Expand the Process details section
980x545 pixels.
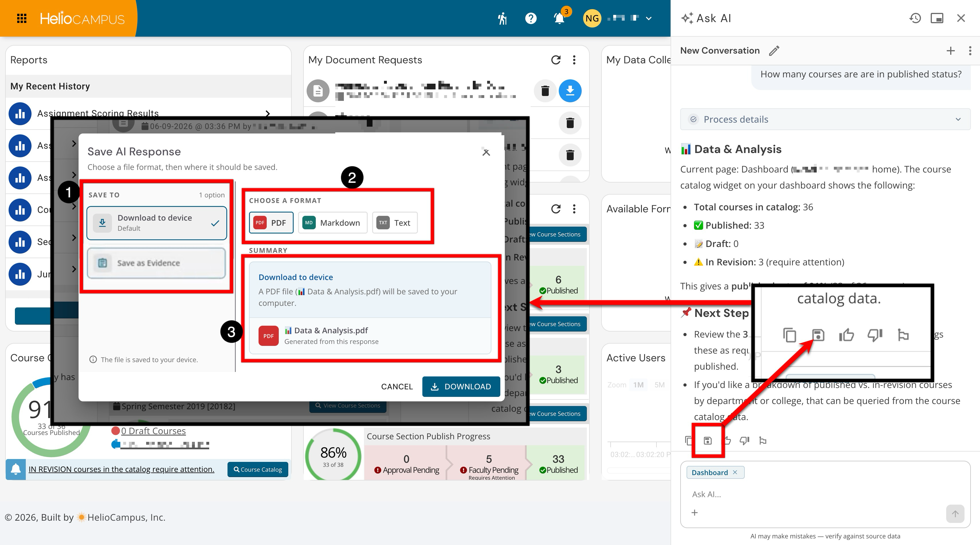click(x=825, y=119)
